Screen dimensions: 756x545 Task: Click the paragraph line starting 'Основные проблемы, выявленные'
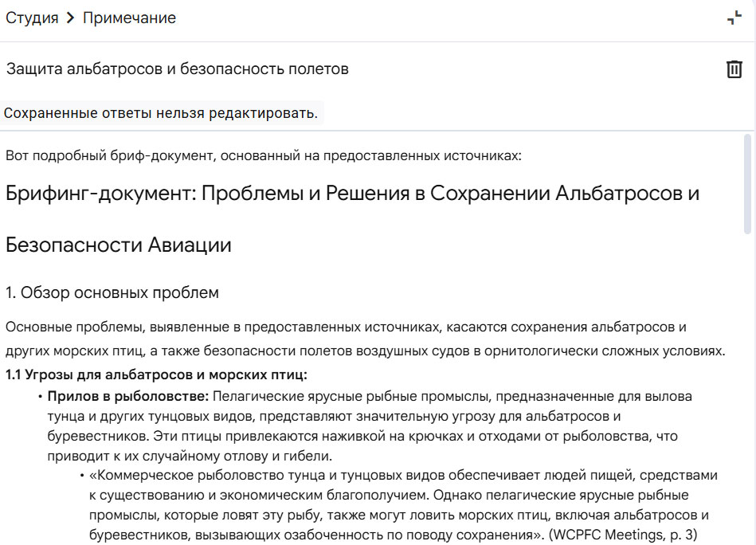346,327
